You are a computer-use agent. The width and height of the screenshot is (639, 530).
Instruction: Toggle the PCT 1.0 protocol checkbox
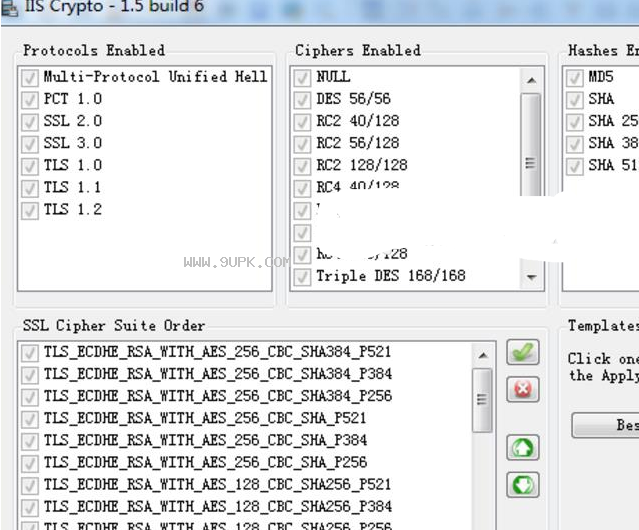[30, 99]
